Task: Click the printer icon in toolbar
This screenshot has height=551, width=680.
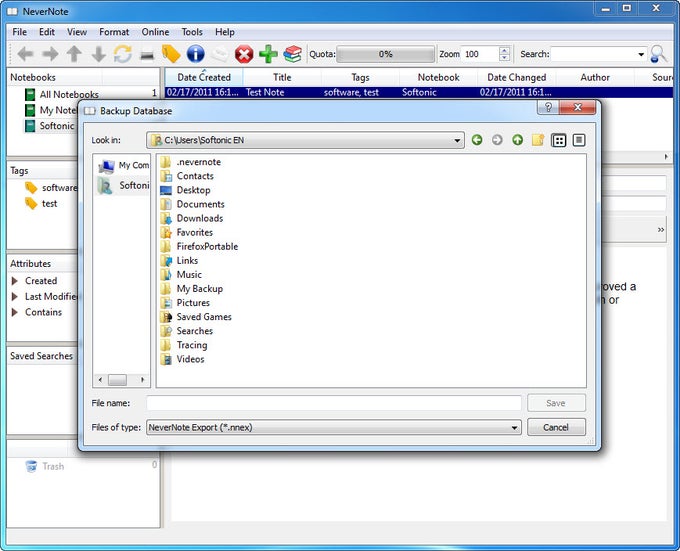Action: pyautogui.click(x=147, y=55)
